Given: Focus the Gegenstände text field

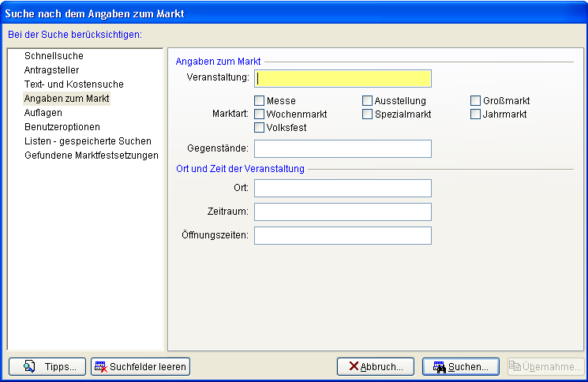Looking at the screenshot, I should point(343,148).
